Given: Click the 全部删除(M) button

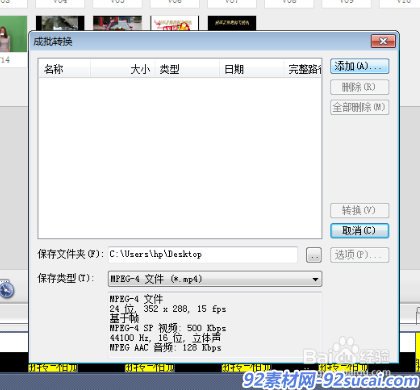Looking at the screenshot, I should (x=359, y=107).
